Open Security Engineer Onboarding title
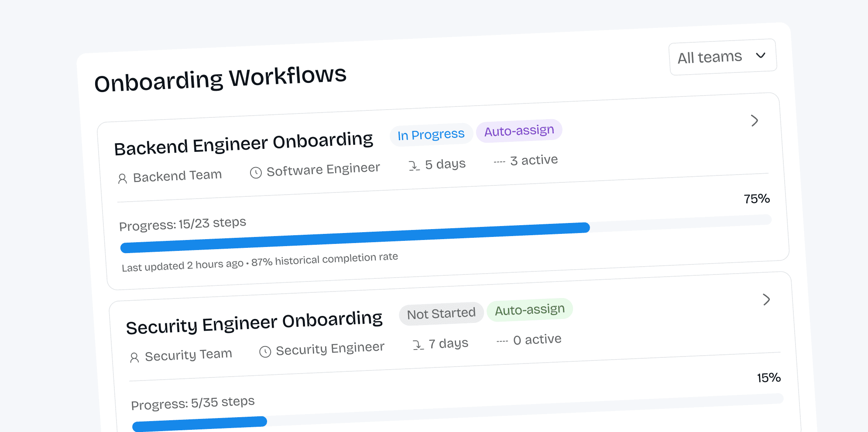Screen dimensions: 868x432 point(254,323)
